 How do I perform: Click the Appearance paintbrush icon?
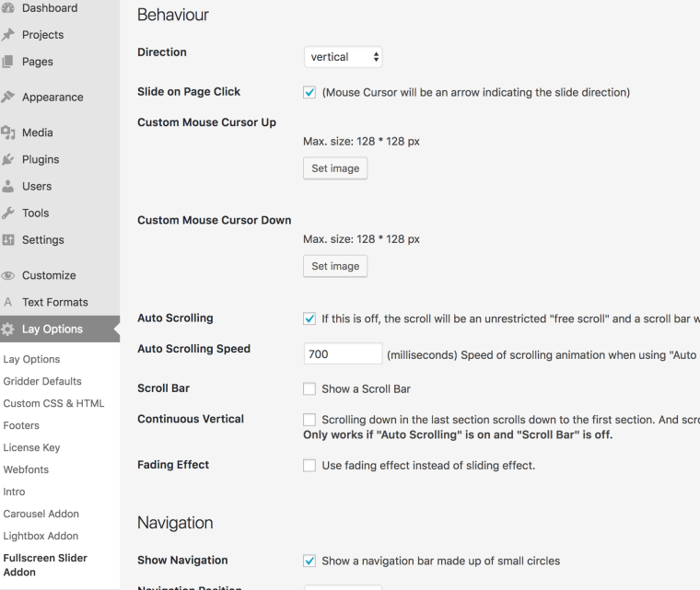pos(7,97)
